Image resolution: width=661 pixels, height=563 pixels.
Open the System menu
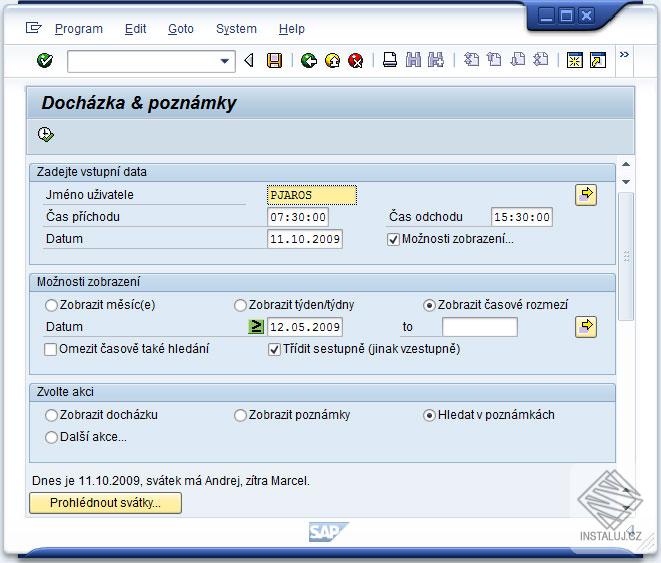coord(236,29)
